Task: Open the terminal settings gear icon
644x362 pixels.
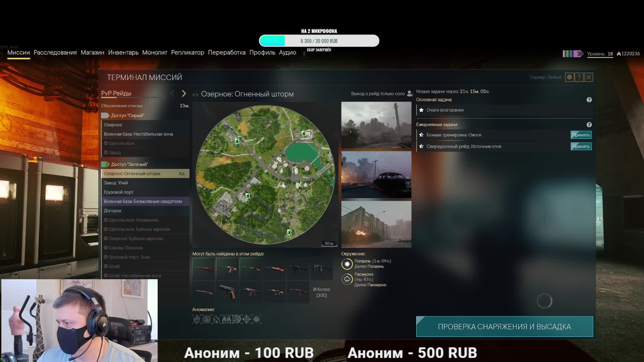Action: tap(569, 77)
